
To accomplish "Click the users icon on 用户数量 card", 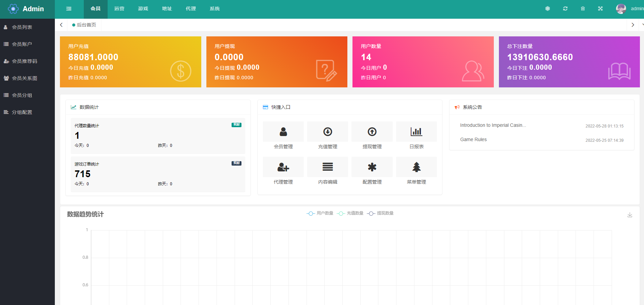I will (473, 71).
